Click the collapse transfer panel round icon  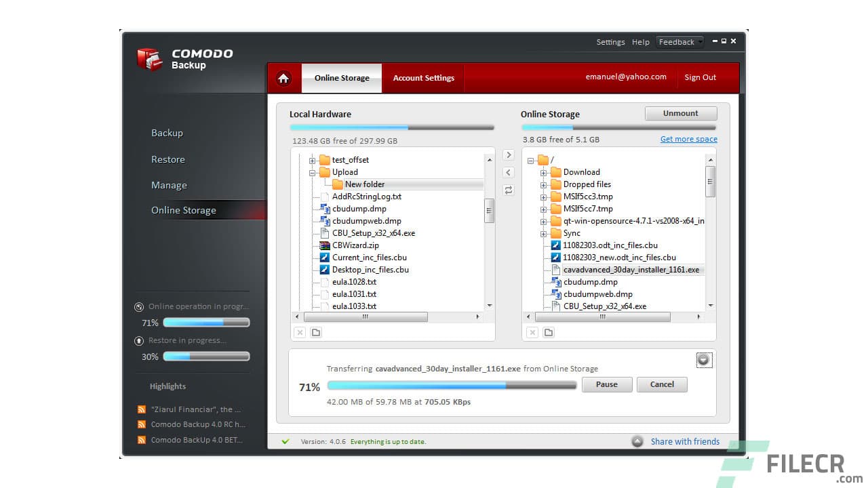tap(703, 360)
